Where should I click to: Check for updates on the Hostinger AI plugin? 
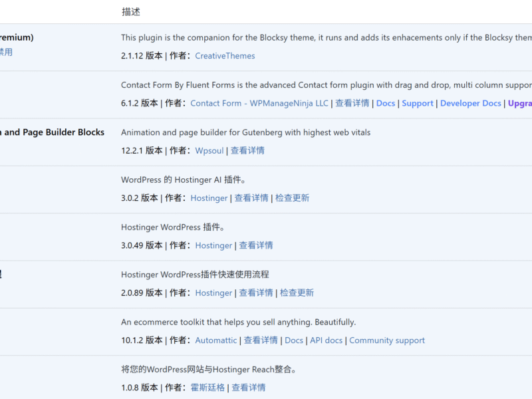292,198
